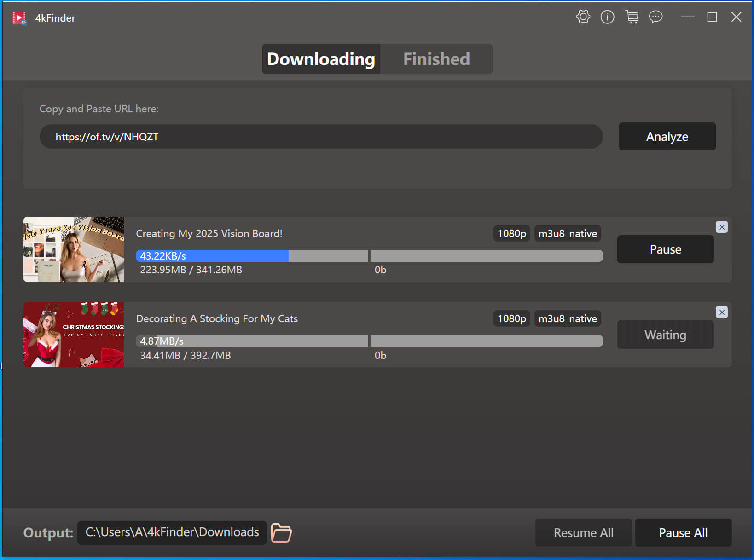Switch to the Finished tab

coord(436,59)
